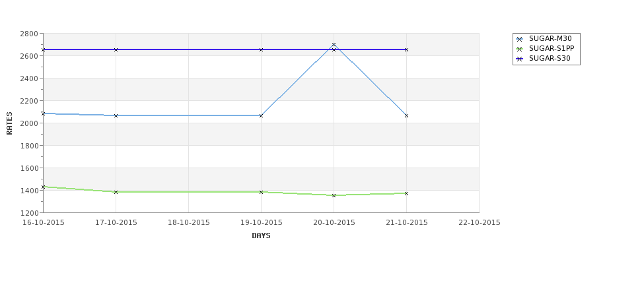Click the RATES axis title

tap(9, 123)
